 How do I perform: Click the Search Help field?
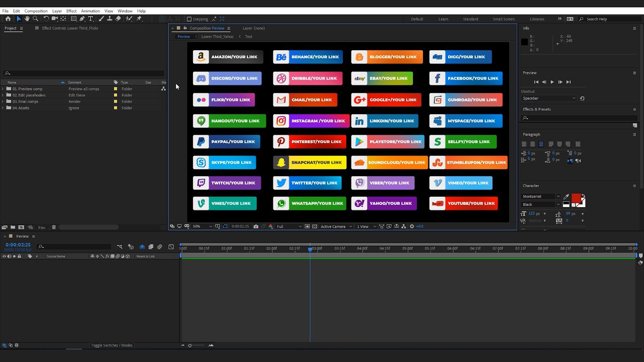coord(610,19)
